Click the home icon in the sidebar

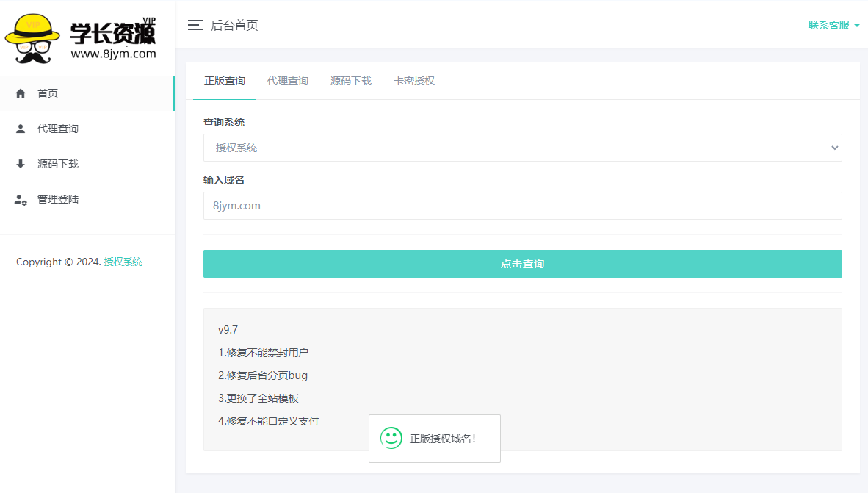21,93
